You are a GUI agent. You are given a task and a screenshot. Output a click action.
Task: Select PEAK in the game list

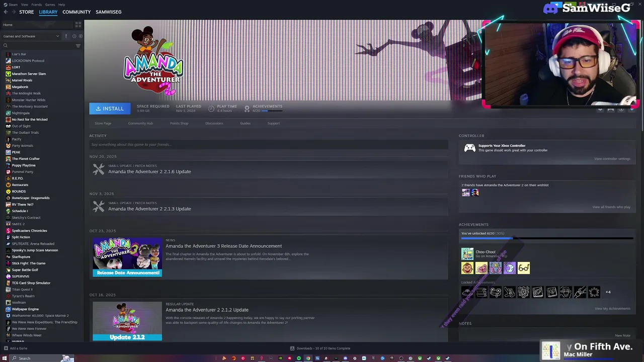coord(16,152)
